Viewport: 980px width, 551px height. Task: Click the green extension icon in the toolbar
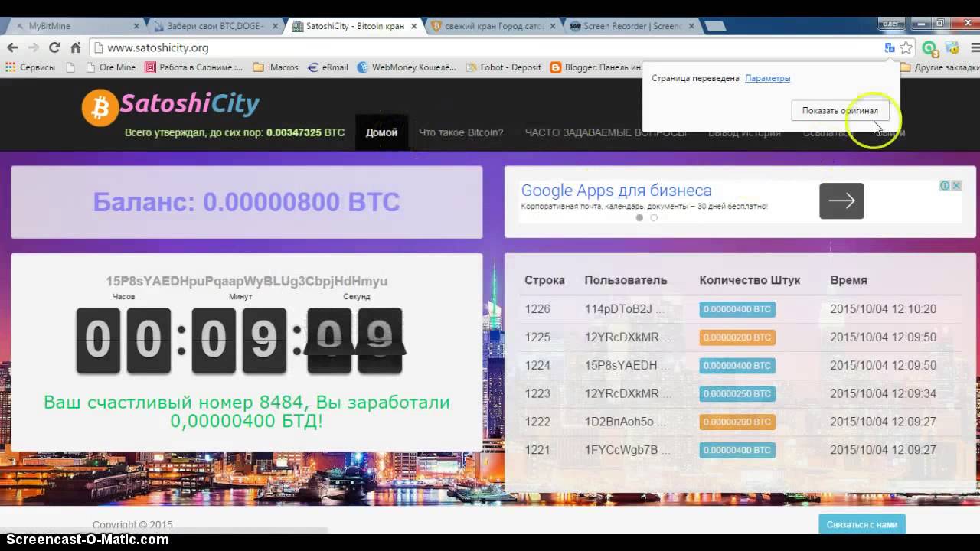click(930, 48)
